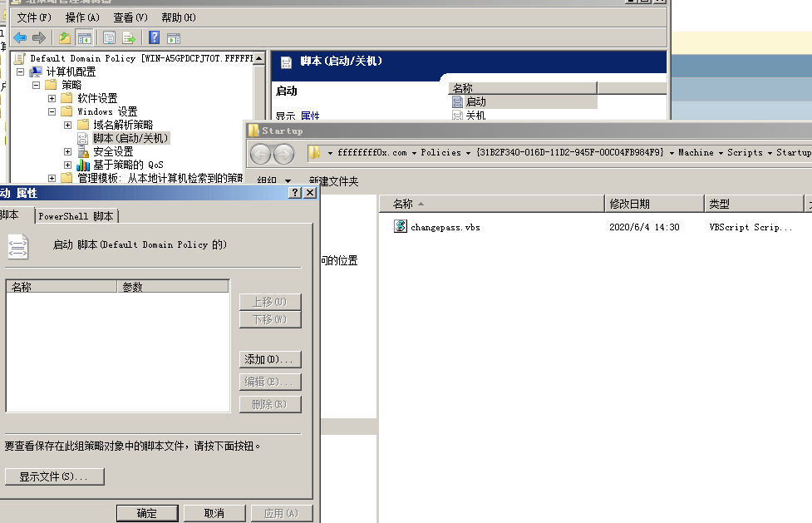Click the Up one level folder icon
The width and height of the screenshot is (812, 523).
pos(65,37)
